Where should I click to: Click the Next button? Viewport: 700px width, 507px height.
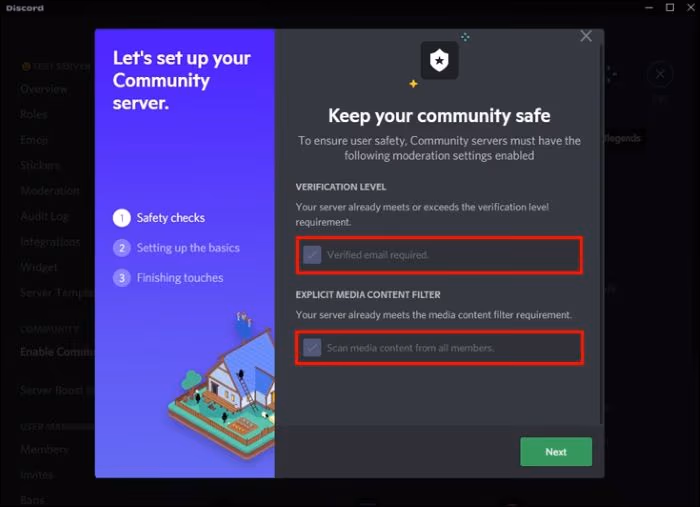[556, 452]
